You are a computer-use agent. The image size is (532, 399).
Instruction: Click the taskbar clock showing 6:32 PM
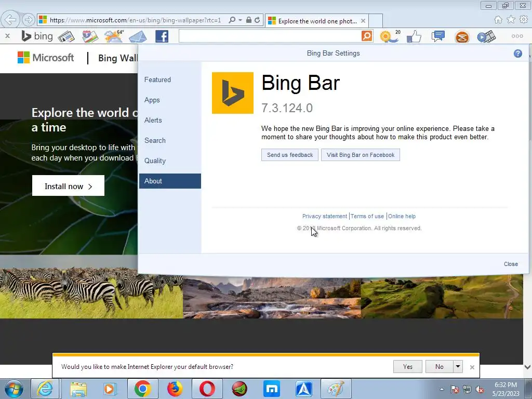coord(506,389)
